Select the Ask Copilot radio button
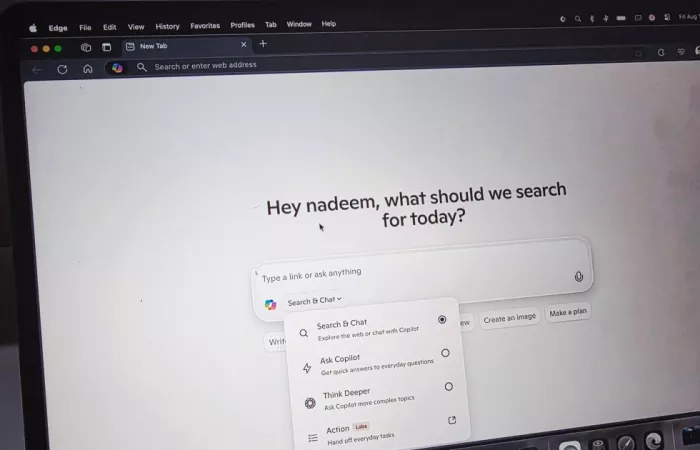This screenshot has height=450, width=700. coord(445,353)
